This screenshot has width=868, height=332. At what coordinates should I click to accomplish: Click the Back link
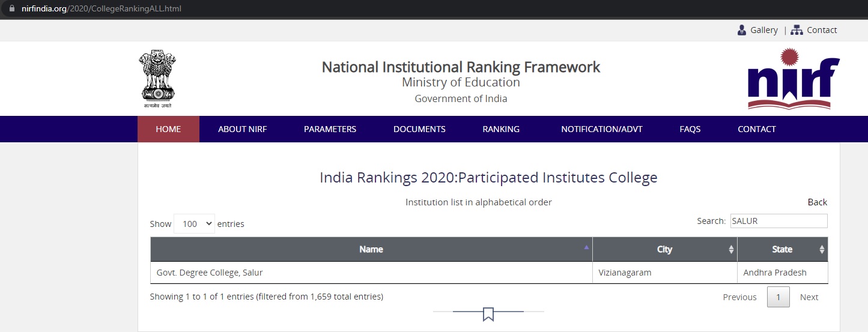pyautogui.click(x=818, y=202)
